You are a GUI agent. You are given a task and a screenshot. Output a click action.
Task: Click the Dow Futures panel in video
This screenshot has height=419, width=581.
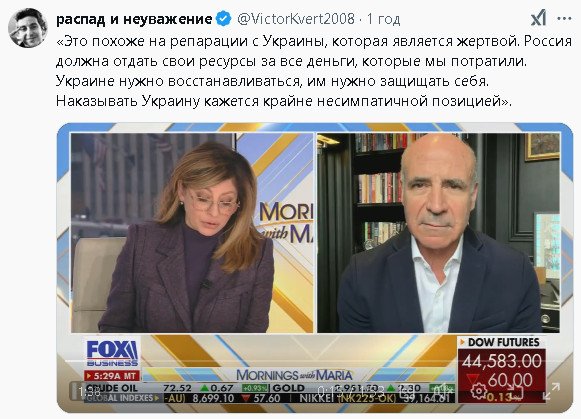501,370
